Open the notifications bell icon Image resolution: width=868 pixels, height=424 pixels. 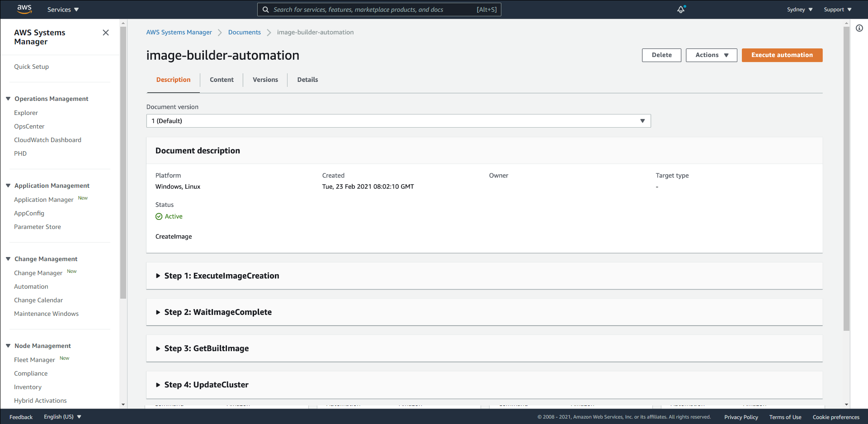point(681,10)
